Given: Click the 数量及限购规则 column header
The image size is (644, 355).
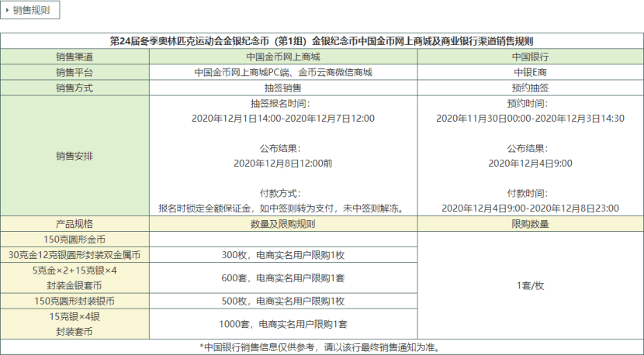Looking at the screenshot, I should [x=283, y=224].
